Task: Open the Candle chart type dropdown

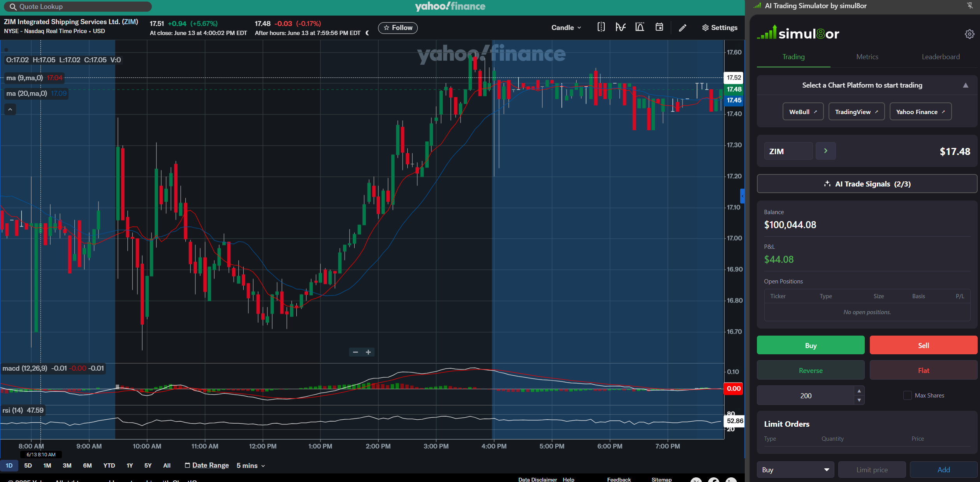Action: pos(566,28)
